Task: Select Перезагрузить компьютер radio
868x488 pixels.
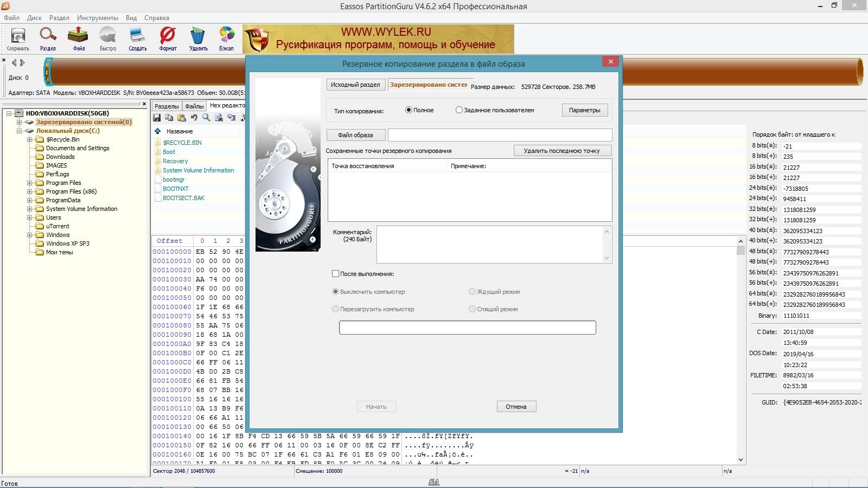Action: 335,309
